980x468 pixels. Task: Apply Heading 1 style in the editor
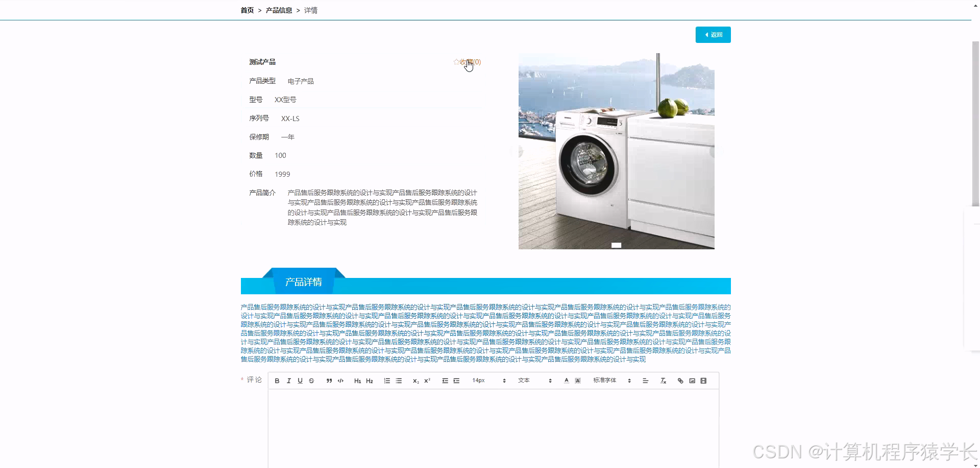358,381
